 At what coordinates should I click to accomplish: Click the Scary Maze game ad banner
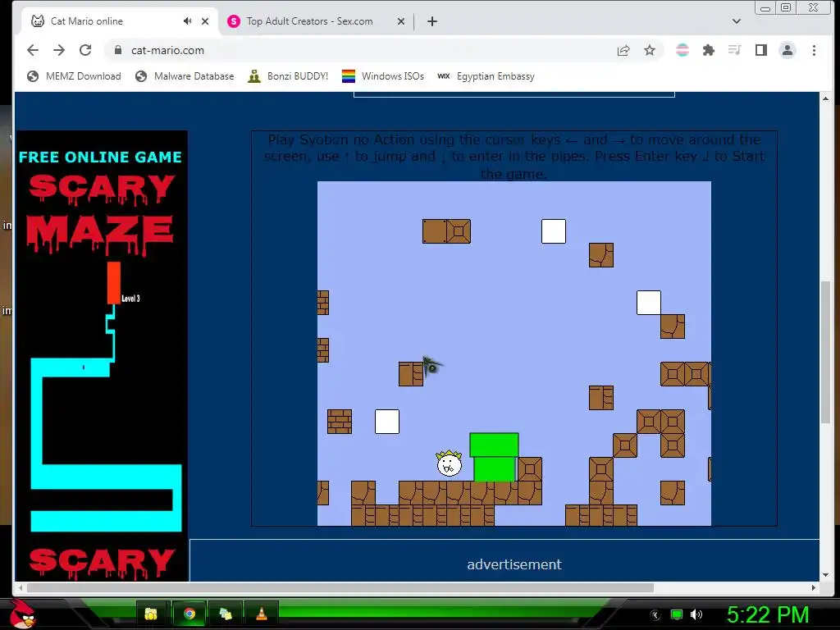(103, 356)
